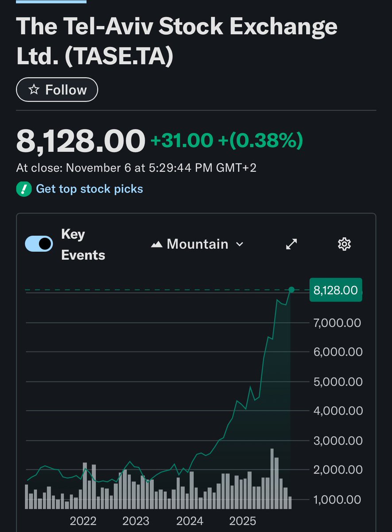Click the +31.00 +(0.38%) change text

[227, 141]
